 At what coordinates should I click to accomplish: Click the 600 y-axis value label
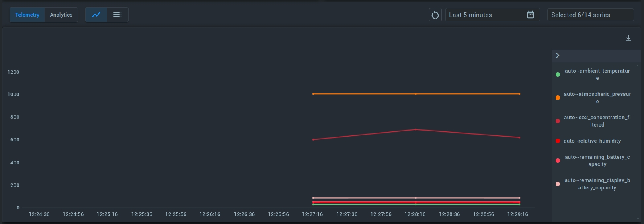tap(15, 140)
